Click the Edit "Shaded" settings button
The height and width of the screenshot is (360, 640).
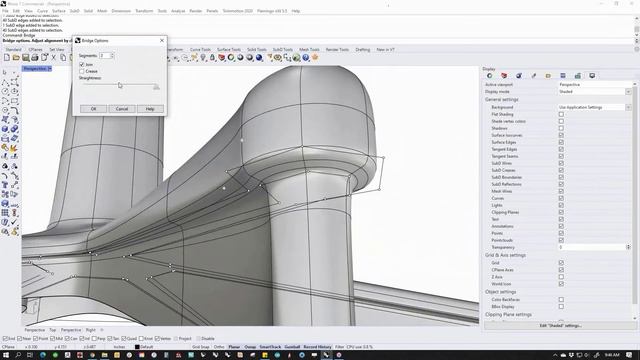click(x=560, y=326)
